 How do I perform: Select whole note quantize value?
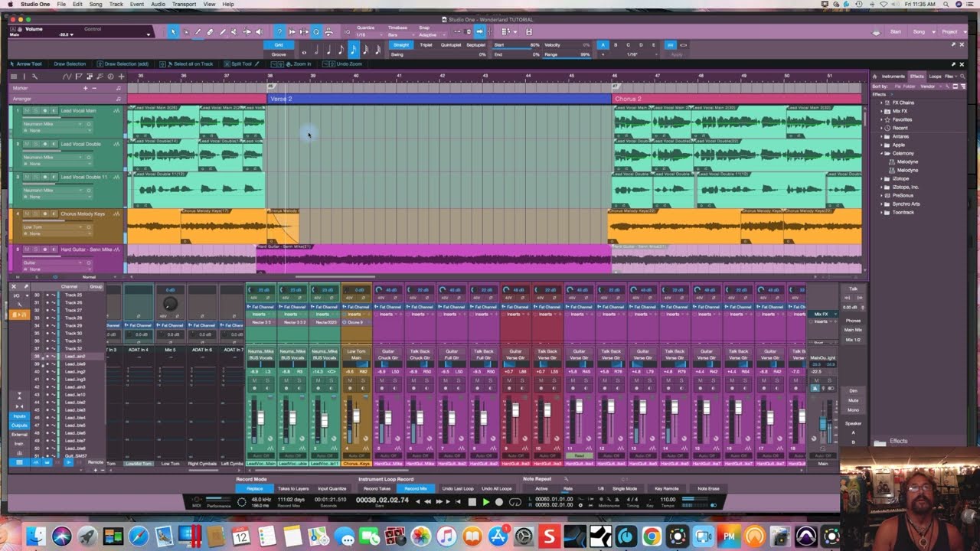point(305,51)
